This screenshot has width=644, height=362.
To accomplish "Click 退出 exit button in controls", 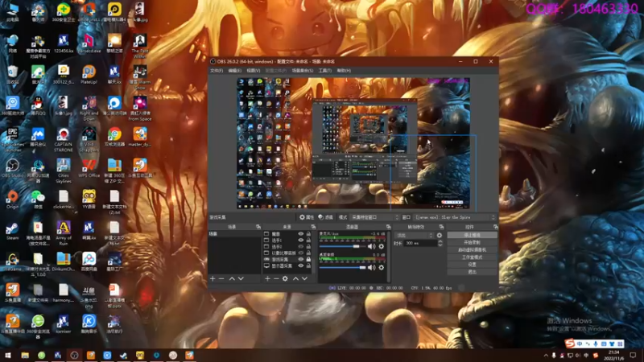I will click(472, 272).
